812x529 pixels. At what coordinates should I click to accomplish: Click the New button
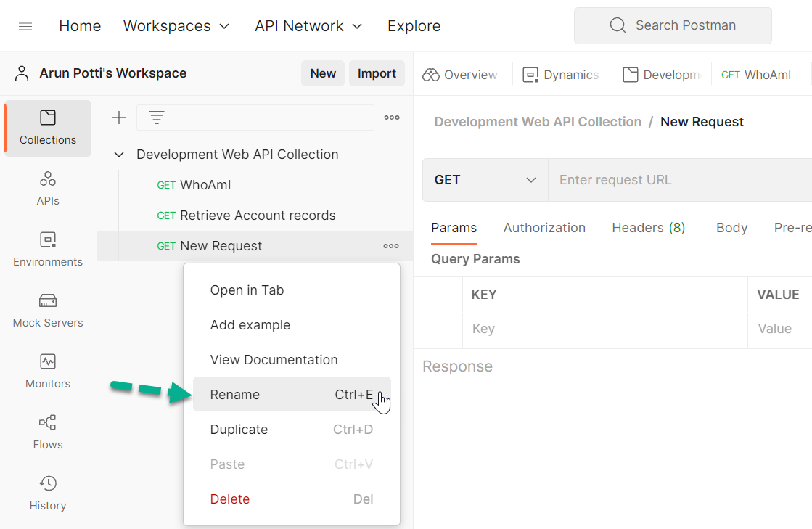[x=322, y=73]
